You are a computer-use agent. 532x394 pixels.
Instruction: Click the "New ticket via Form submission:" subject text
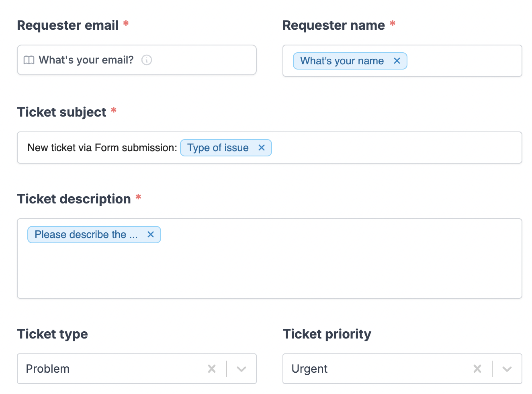102,148
